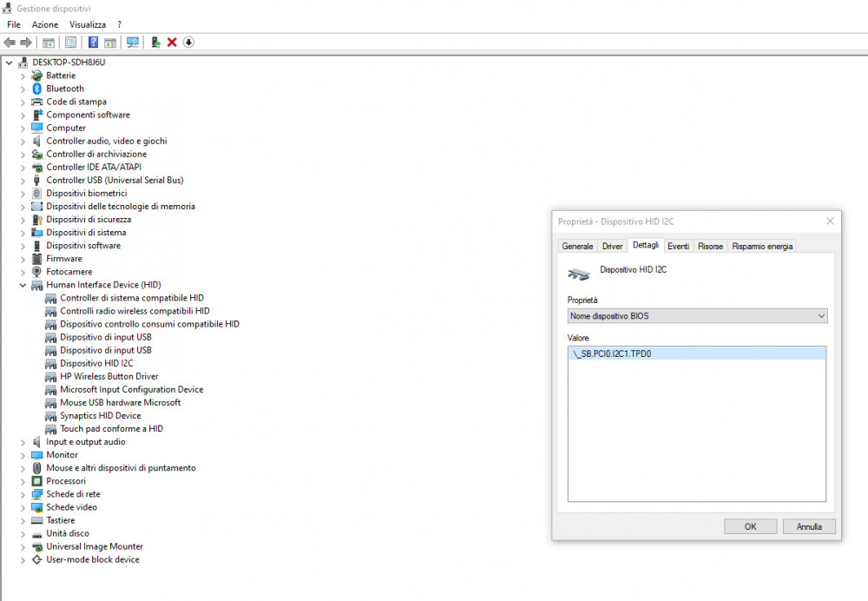868x601 pixels.
Task: Expand the Schede di rete node
Action: point(23,494)
